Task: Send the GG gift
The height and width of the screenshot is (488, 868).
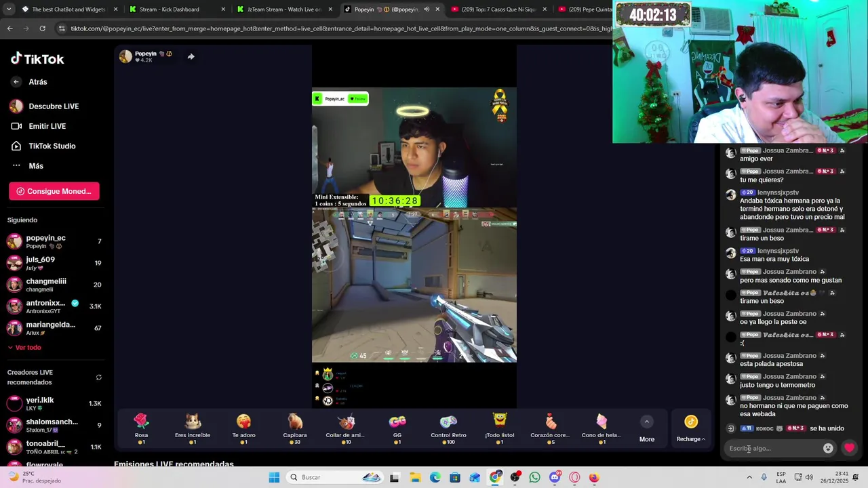Action: [x=397, y=428]
